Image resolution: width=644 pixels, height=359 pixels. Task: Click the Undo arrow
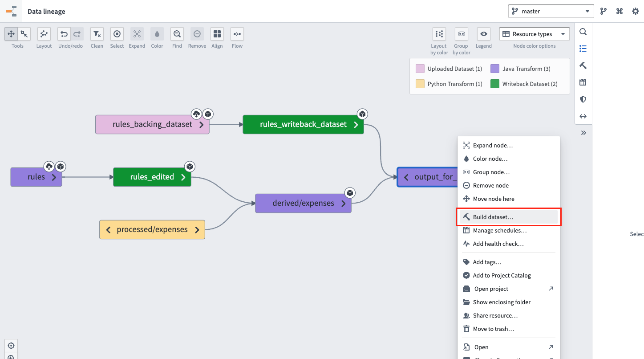(x=64, y=34)
